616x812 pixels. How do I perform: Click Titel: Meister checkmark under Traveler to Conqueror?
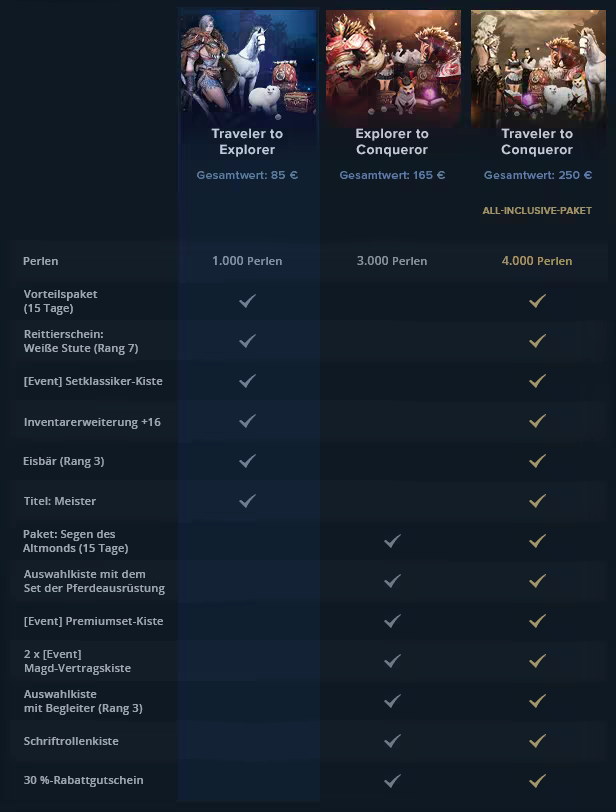(x=537, y=500)
